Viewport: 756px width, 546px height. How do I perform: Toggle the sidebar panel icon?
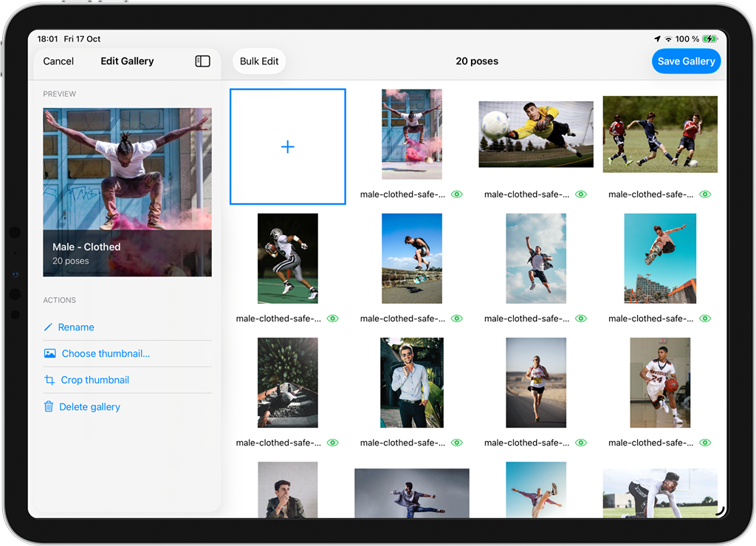tap(202, 61)
